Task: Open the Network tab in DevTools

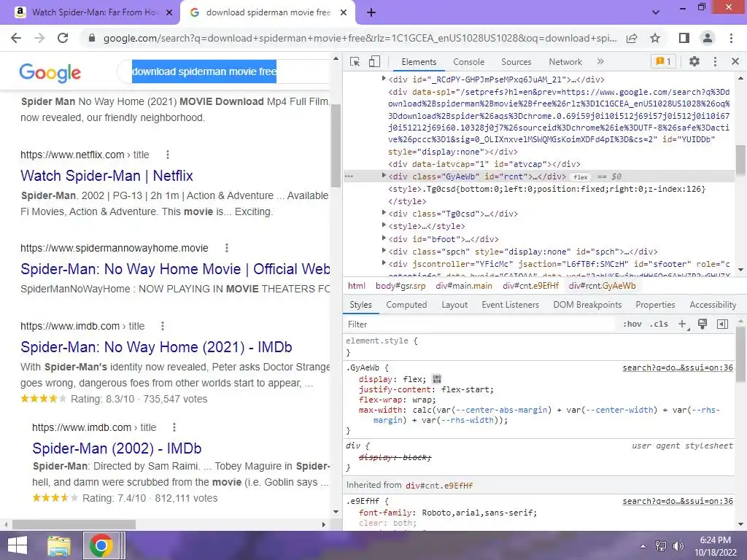Action: pyautogui.click(x=565, y=62)
